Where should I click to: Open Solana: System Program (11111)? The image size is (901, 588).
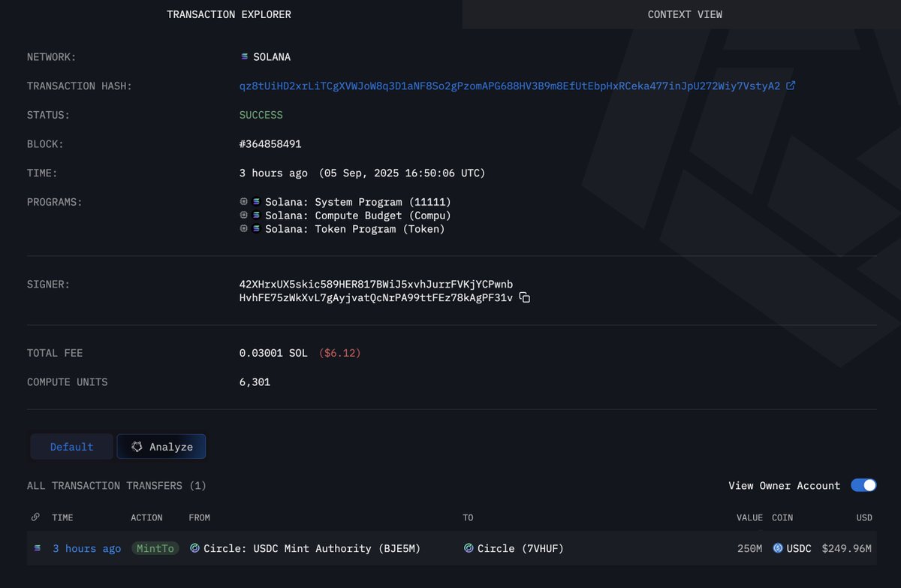(x=358, y=202)
